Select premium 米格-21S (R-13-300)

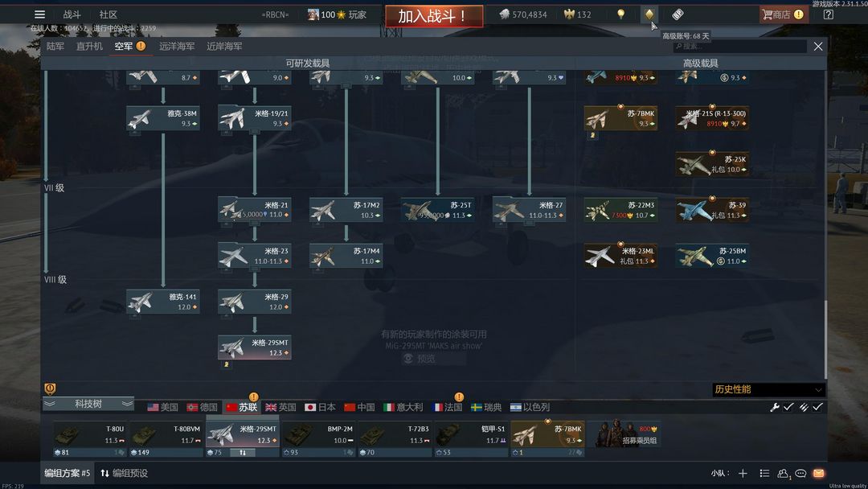click(x=712, y=118)
